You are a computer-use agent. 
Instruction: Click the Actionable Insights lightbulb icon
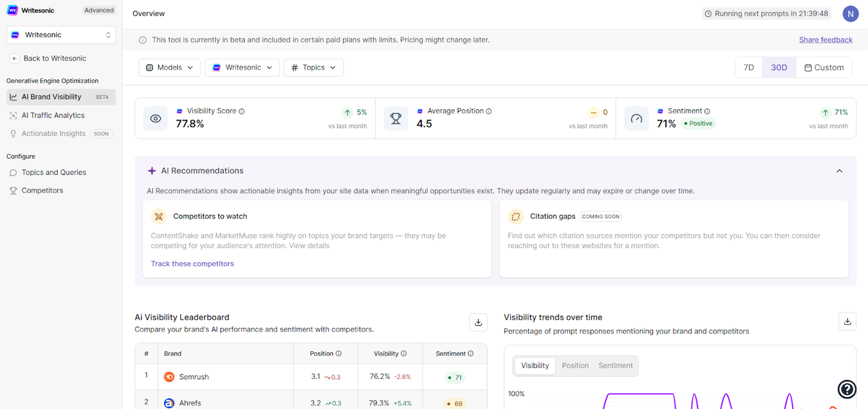pyautogui.click(x=14, y=133)
